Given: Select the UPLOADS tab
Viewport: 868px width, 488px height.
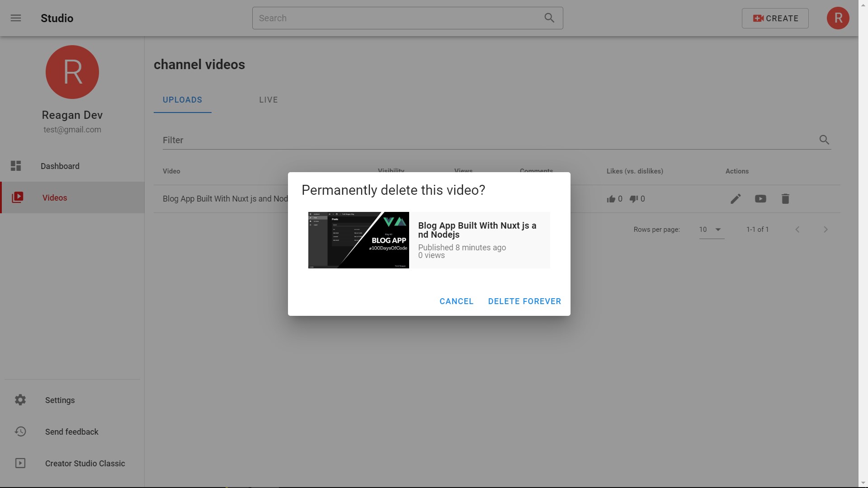Looking at the screenshot, I should (x=183, y=100).
